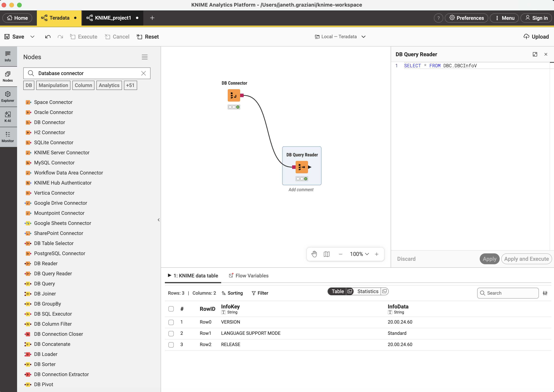Click the Save button

15,37
